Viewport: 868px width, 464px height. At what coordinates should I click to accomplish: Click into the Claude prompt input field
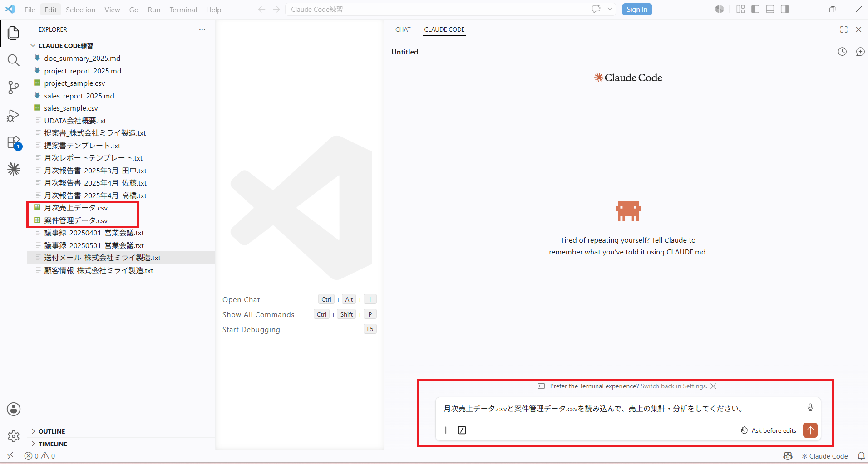click(622, 409)
